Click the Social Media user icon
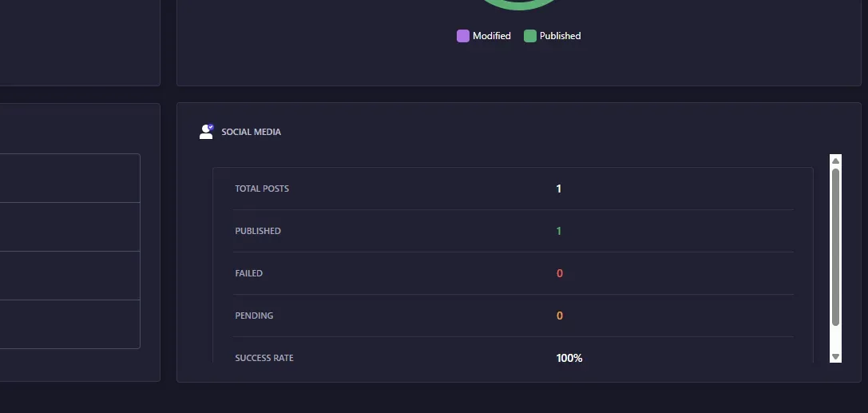Screen dimensions: 868x413 [206, 132]
